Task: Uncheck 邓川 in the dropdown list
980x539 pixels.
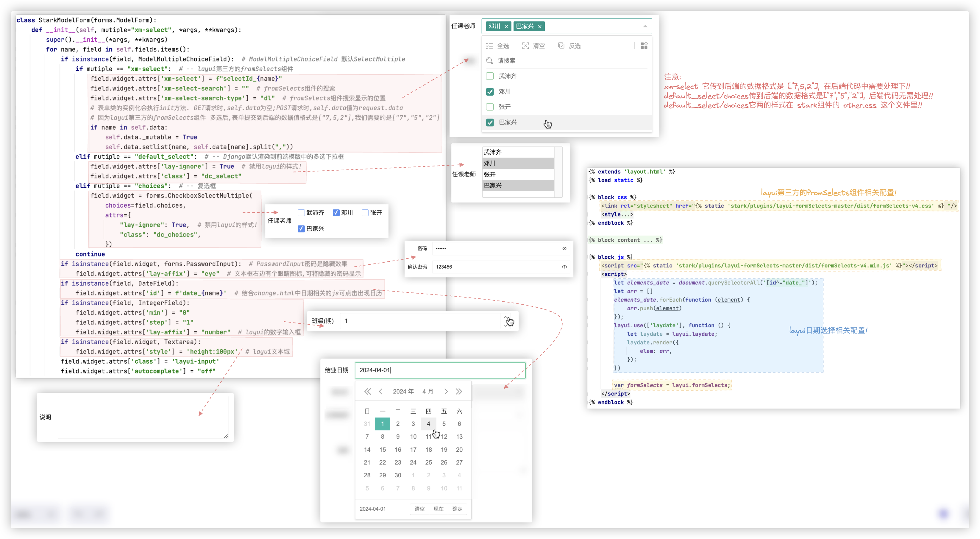Action: [490, 92]
